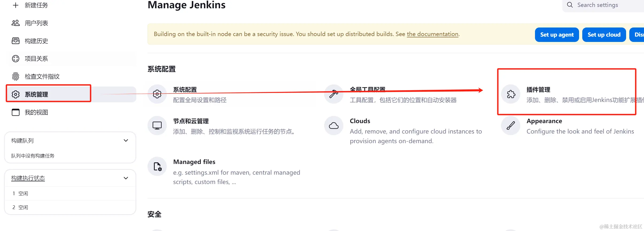Click the magnifier icon in Search settings

570,5
